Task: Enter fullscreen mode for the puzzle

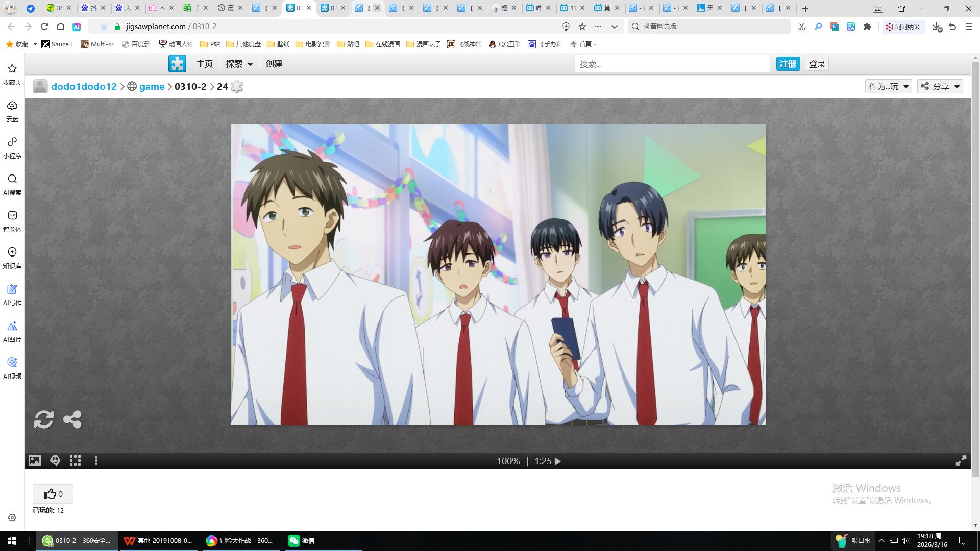Action: (x=961, y=461)
